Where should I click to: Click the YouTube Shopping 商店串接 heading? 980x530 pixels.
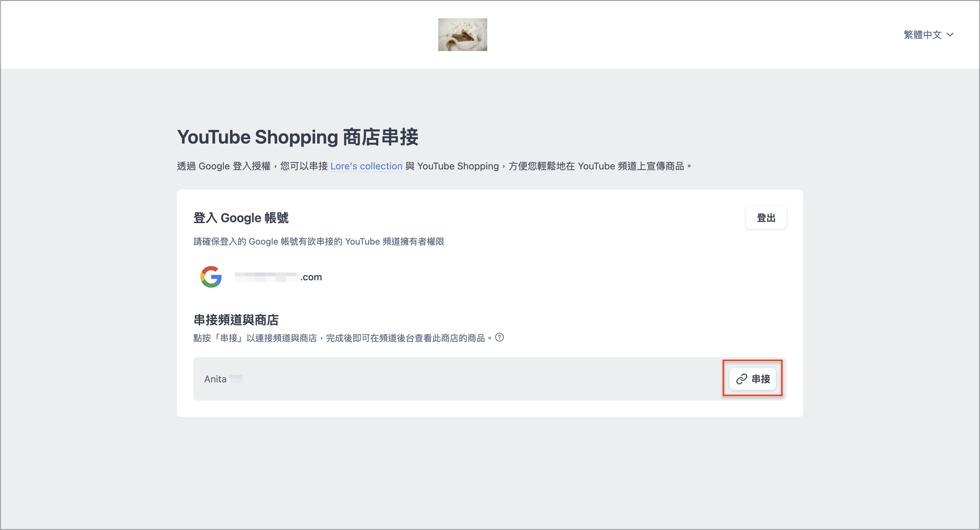pyautogui.click(x=297, y=137)
